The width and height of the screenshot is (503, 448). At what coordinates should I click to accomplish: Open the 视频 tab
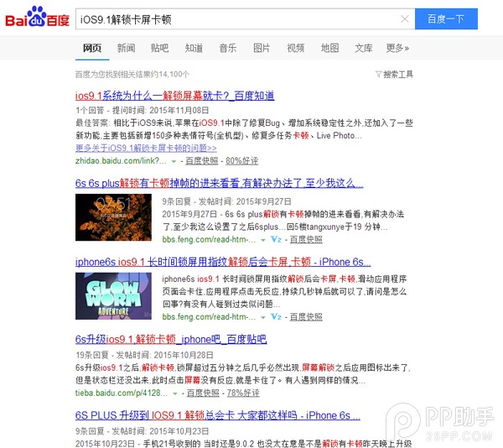click(x=295, y=48)
